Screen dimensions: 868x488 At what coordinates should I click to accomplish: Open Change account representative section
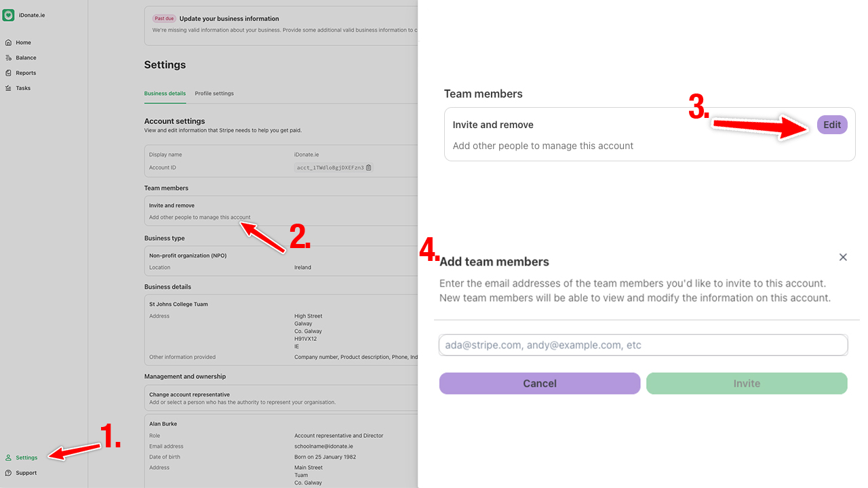pos(281,398)
